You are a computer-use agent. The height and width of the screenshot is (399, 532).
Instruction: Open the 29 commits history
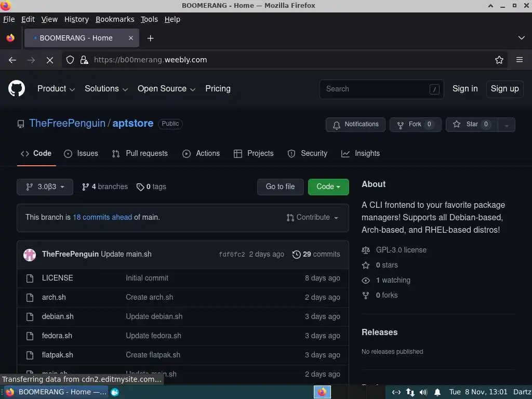click(x=316, y=254)
